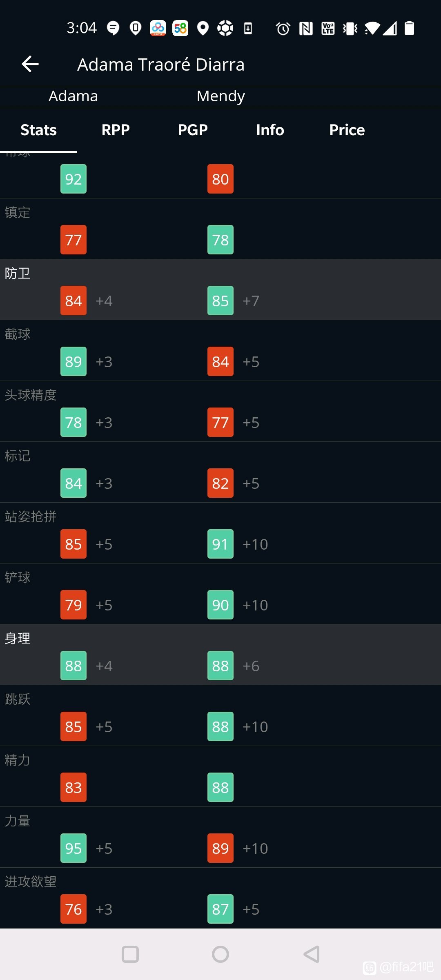Tap Mendy's green 91 standing tackle box
Screen dimensions: 441x980
pyautogui.click(x=220, y=544)
